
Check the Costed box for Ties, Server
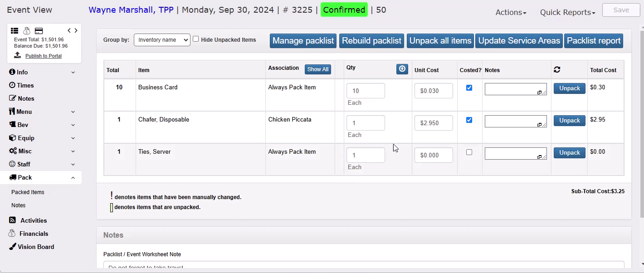tap(469, 152)
